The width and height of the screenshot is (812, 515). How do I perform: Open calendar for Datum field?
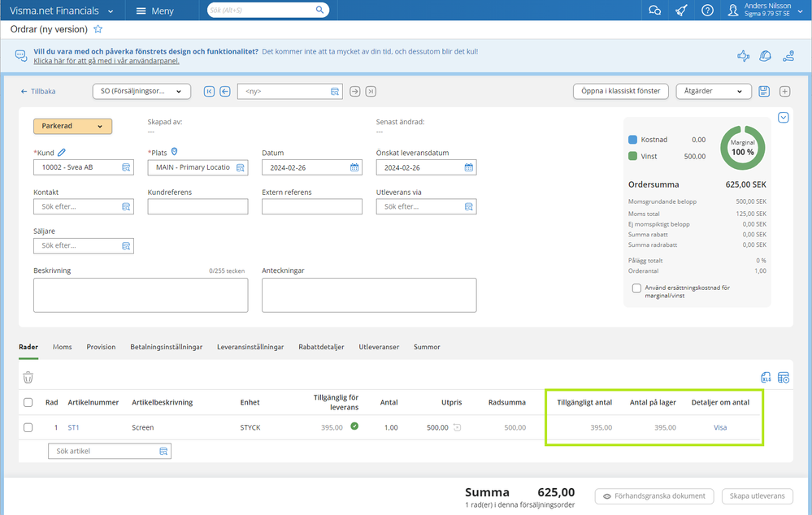pyautogui.click(x=354, y=167)
